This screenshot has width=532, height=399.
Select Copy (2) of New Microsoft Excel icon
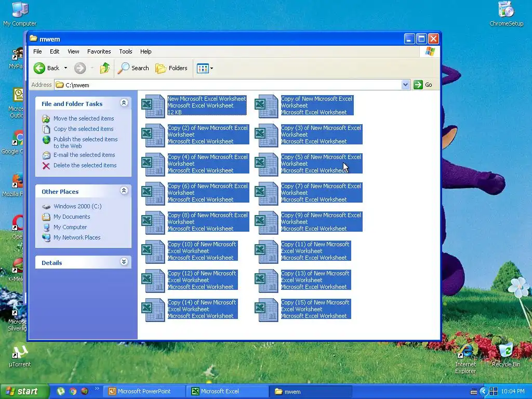click(x=153, y=136)
